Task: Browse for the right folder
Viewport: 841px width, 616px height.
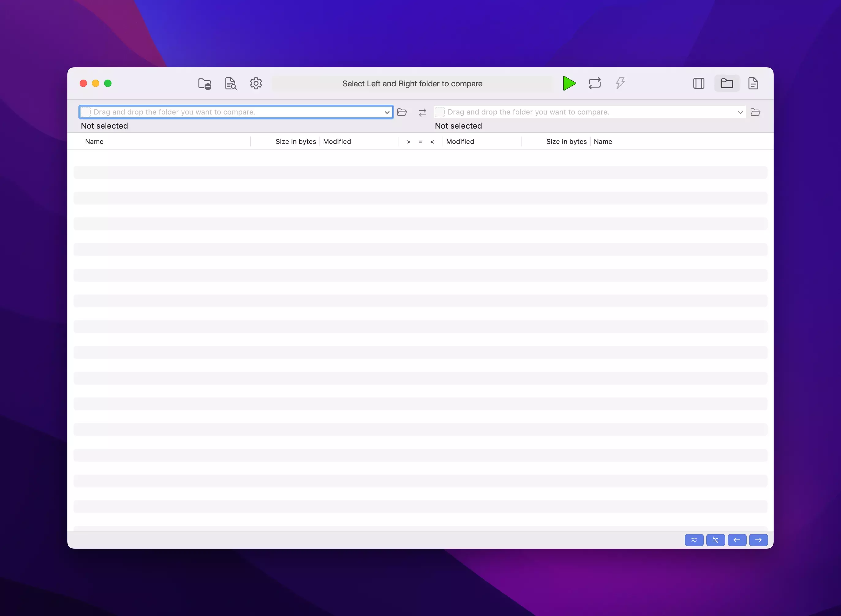Action: pyautogui.click(x=755, y=112)
